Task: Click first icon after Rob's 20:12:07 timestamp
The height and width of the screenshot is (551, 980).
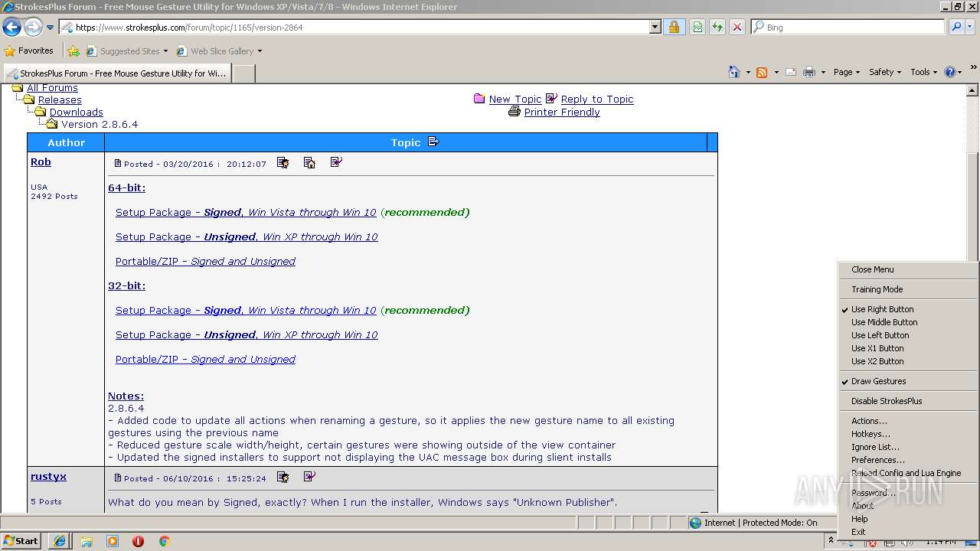Action: click(283, 163)
